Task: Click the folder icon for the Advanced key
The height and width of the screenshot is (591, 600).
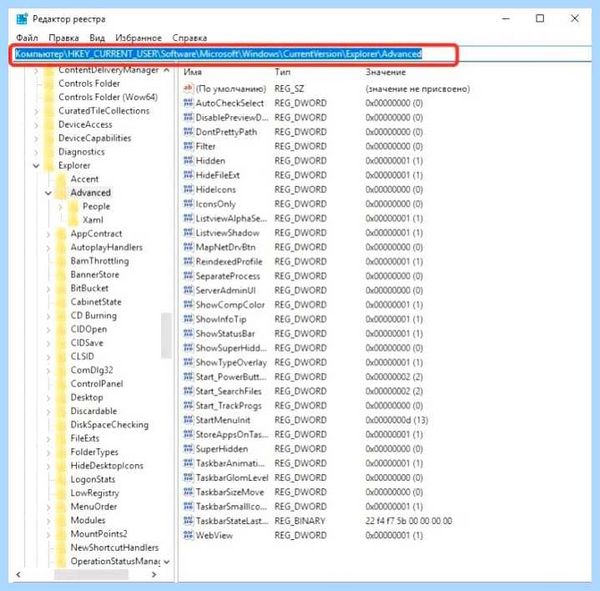Action: coord(61,193)
